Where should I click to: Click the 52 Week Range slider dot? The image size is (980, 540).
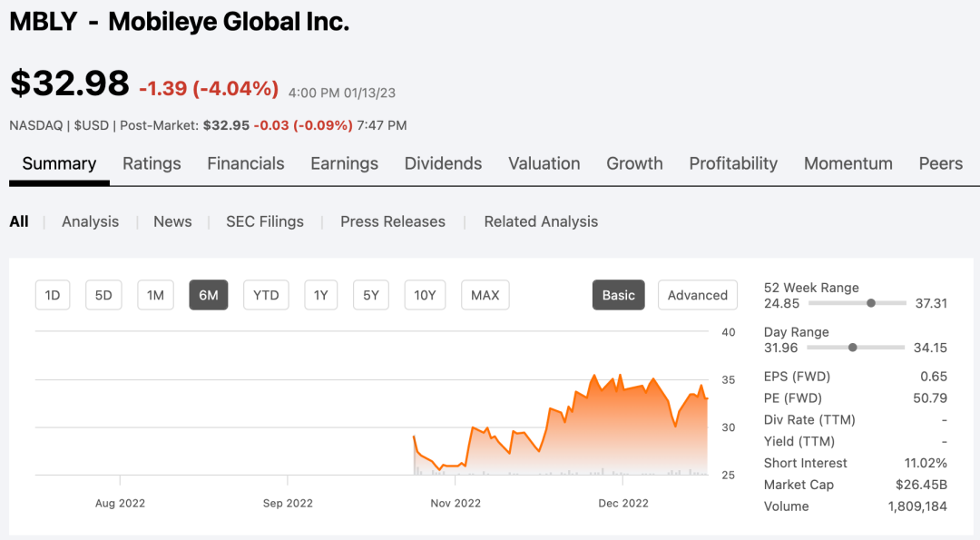pos(871,303)
